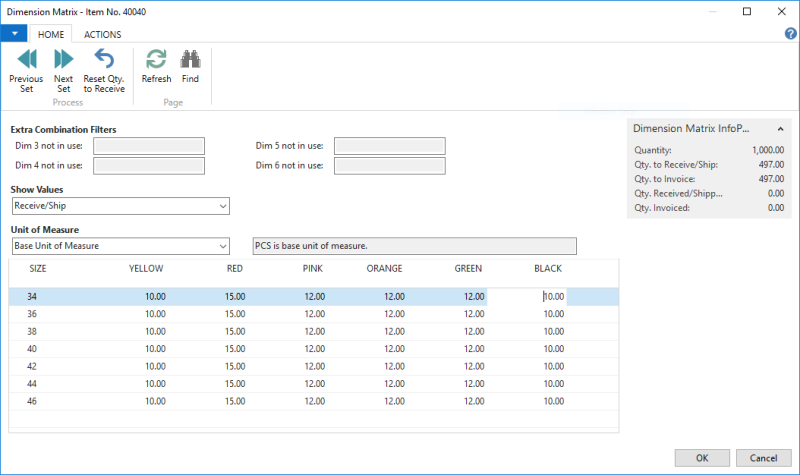Switch to the HOME tab
Screen dimensions: 800x475
(x=51, y=34)
